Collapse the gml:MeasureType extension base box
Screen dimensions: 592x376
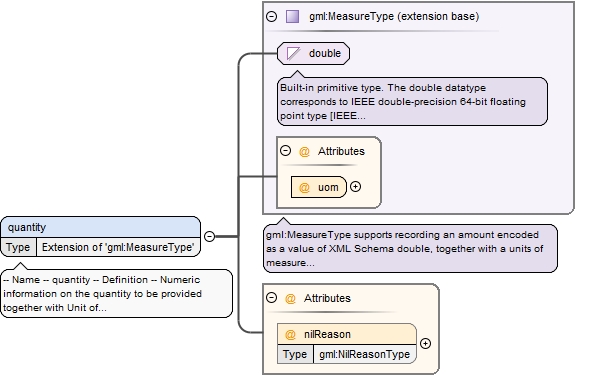tap(271, 16)
